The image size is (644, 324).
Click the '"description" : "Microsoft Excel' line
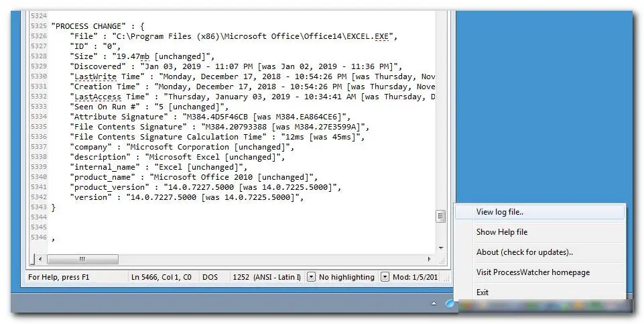[x=178, y=157]
